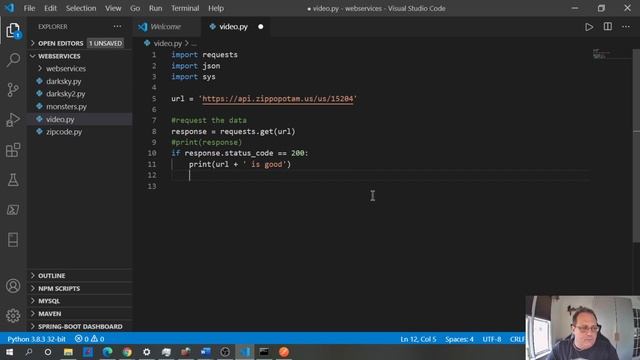Open the Help menu
640x360 pixels.
click(216, 8)
